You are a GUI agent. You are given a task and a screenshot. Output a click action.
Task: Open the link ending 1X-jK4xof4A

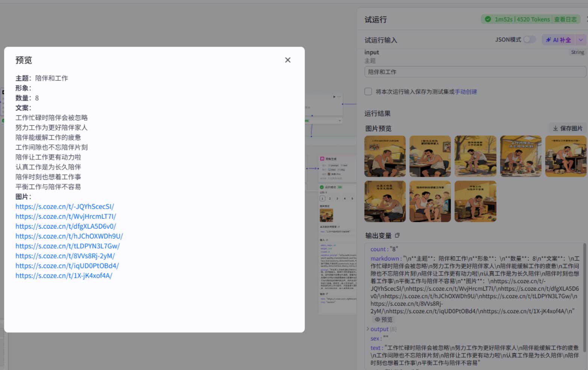pyautogui.click(x=64, y=276)
